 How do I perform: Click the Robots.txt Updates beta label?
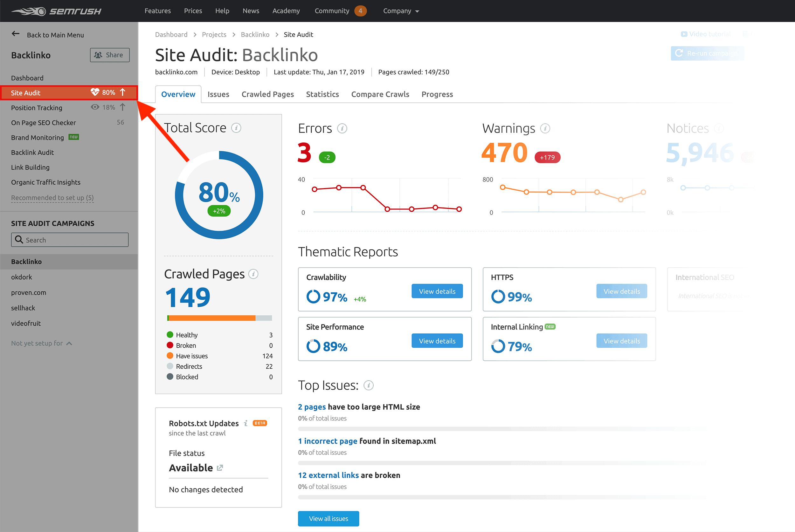click(260, 423)
